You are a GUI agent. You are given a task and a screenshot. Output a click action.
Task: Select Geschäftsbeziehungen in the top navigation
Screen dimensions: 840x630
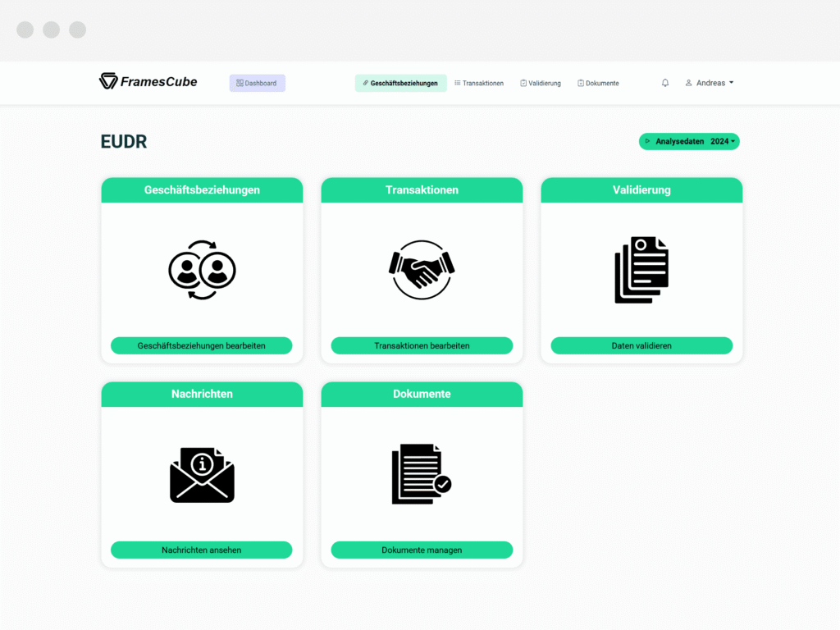click(400, 83)
